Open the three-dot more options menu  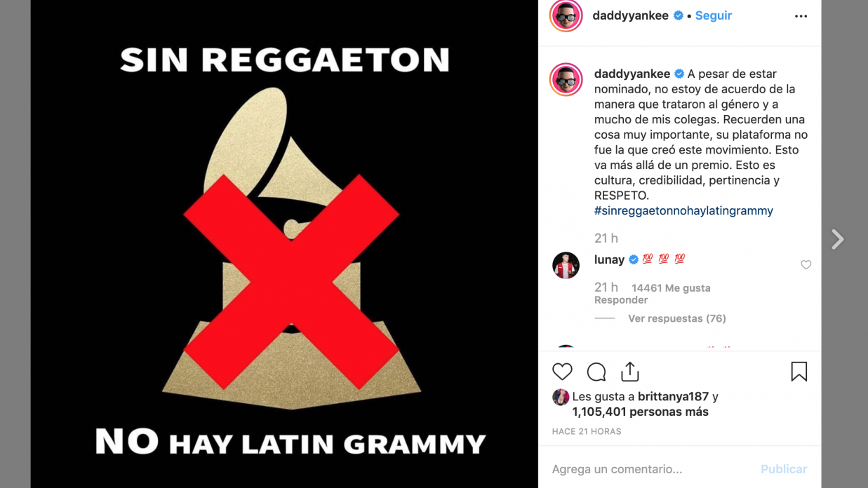pos(801,16)
